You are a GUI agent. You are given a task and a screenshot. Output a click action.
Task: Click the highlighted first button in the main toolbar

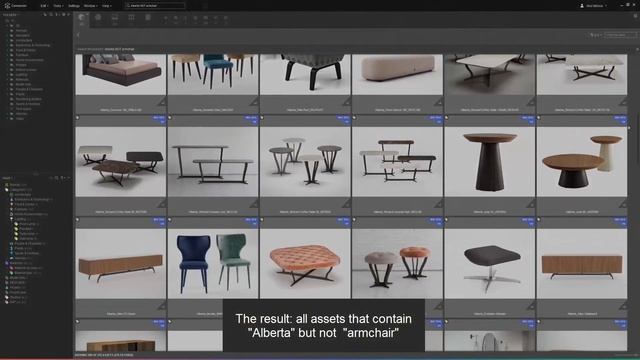[x=82, y=19]
